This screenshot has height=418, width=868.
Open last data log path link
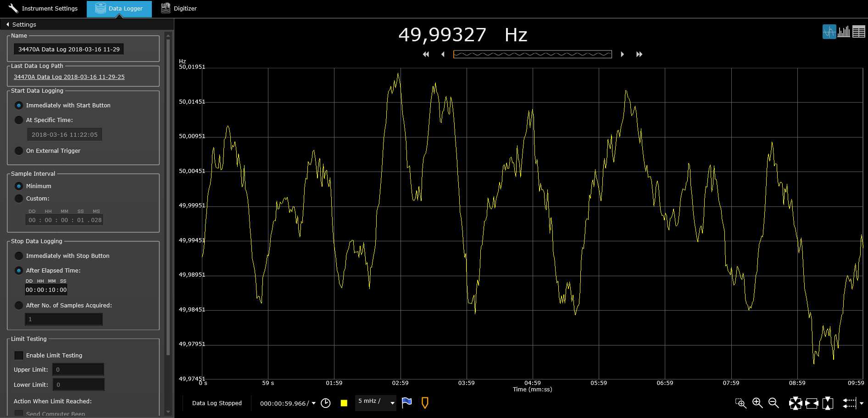(69, 77)
